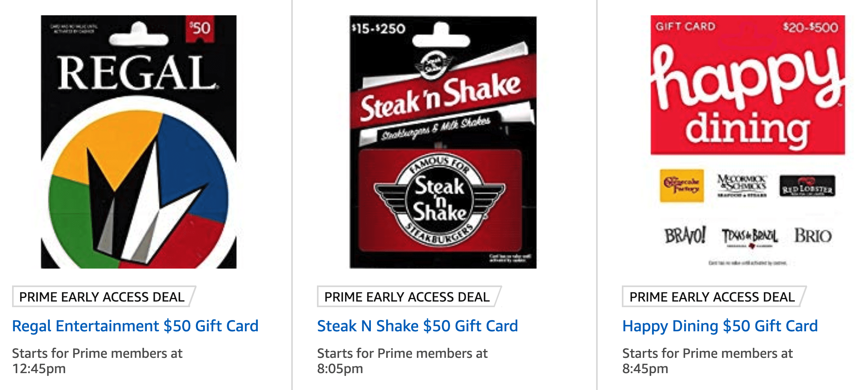Open the Happy Dining $50 Gift Card link
This screenshot has width=868, height=390.
tap(721, 326)
